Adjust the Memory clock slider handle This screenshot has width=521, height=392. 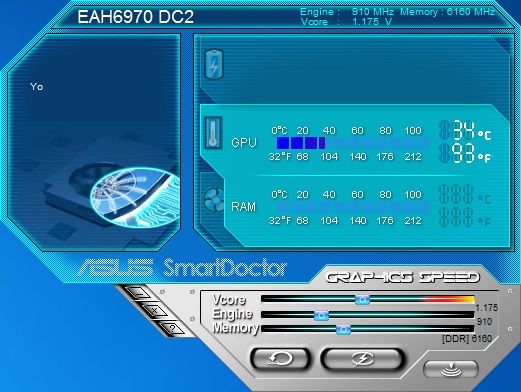[343, 330]
